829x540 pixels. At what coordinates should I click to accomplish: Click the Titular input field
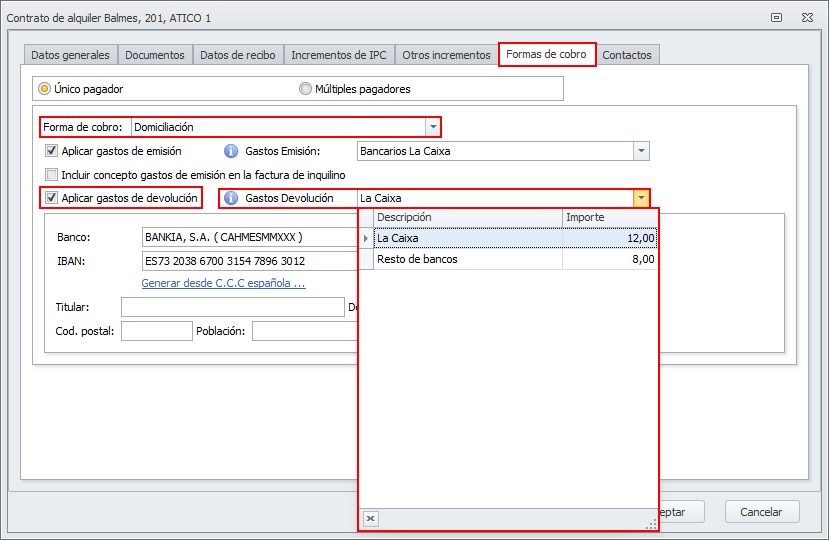(x=233, y=307)
